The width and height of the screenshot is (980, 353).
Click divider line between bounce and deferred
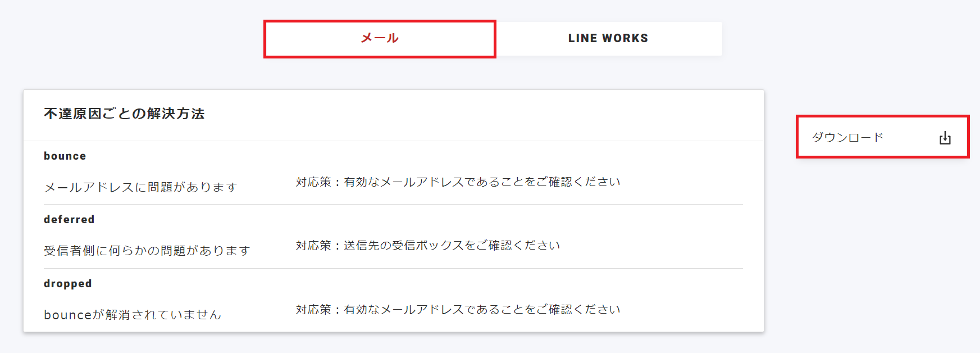[393, 205]
